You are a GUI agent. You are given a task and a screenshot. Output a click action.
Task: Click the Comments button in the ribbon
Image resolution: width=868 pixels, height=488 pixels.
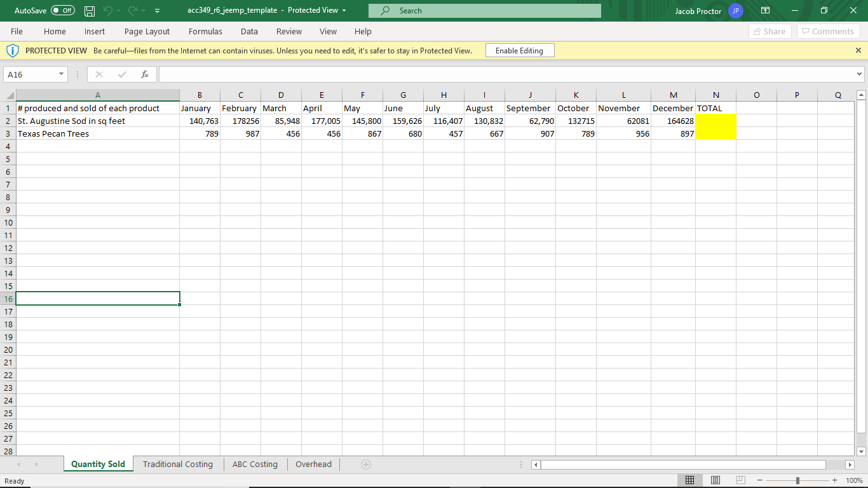tap(828, 31)
